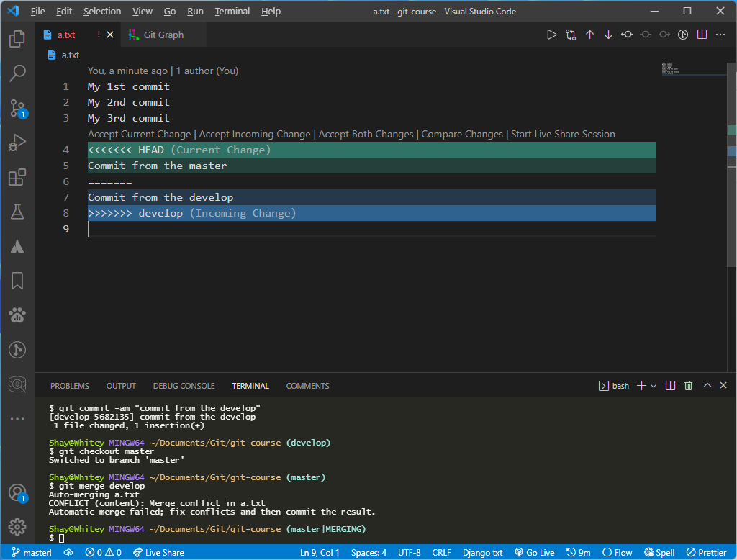
Task: Open the Extensions view icon
Action: (17, 177)
